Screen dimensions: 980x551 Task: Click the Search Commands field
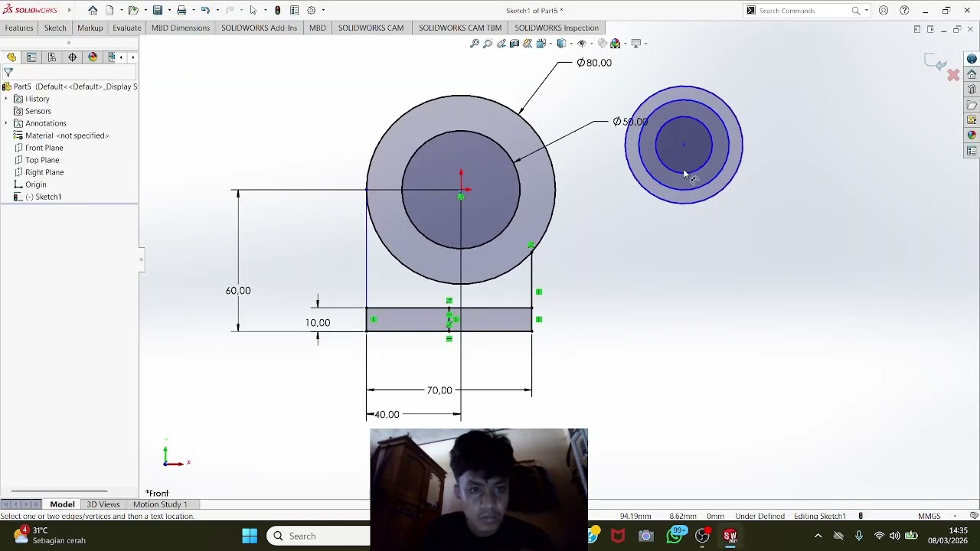coord(803,11)
